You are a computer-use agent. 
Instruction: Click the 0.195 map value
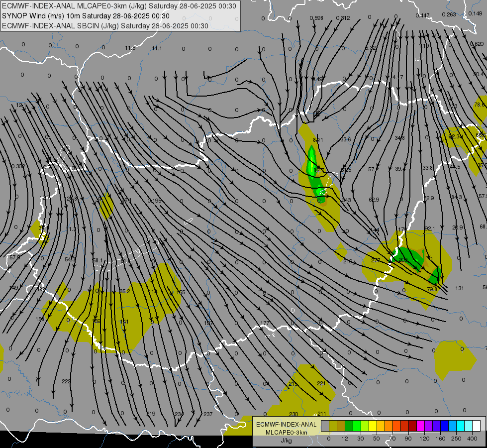point(155,201)
